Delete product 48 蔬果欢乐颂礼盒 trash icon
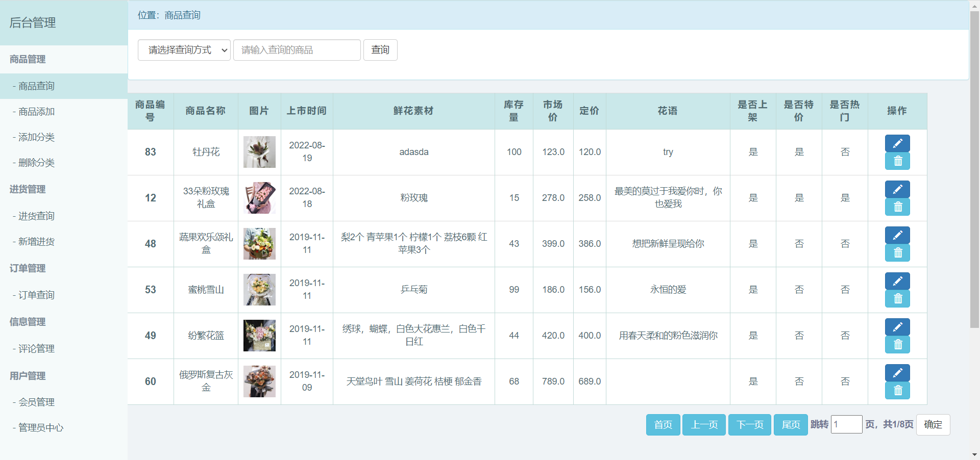This screenshot has height=460, width=980. click(x=897, y=253)
